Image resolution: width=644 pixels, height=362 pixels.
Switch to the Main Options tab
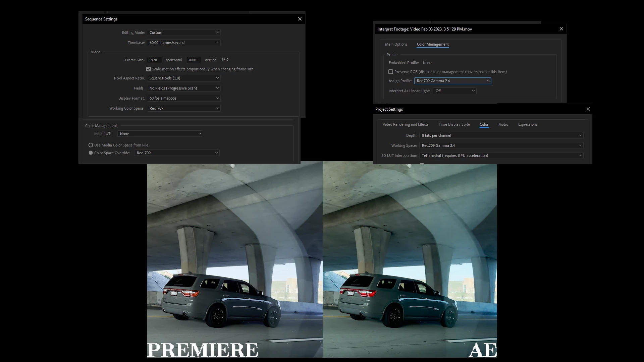click(396, 45)
